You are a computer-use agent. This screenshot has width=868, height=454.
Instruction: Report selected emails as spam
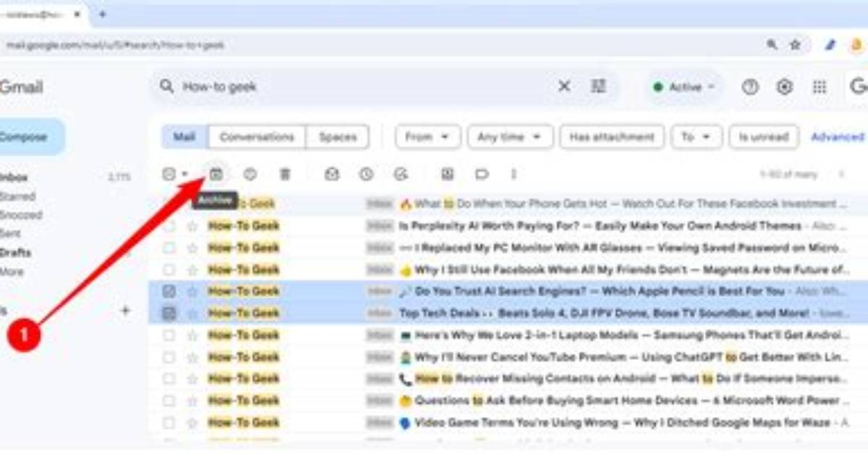(250, 174)
